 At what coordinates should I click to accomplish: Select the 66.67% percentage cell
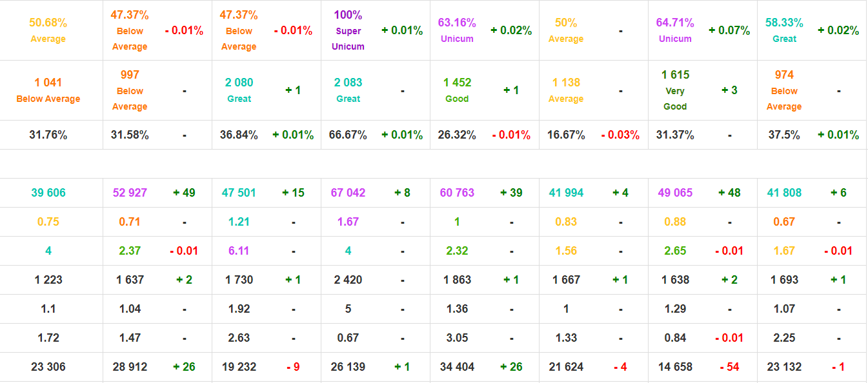point(348,135)
